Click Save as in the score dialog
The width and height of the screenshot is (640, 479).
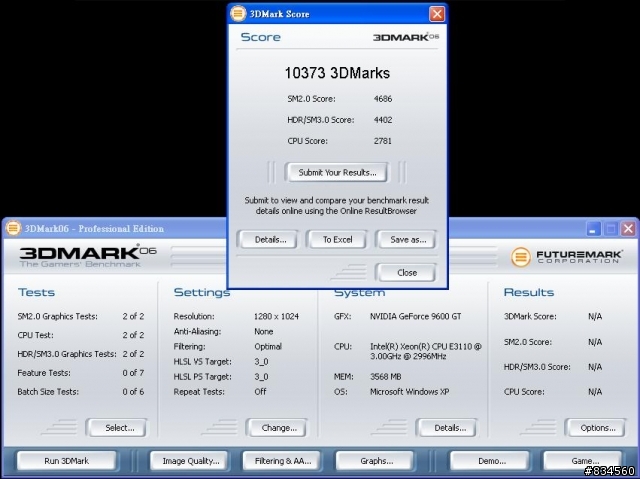tap(407, 240)
